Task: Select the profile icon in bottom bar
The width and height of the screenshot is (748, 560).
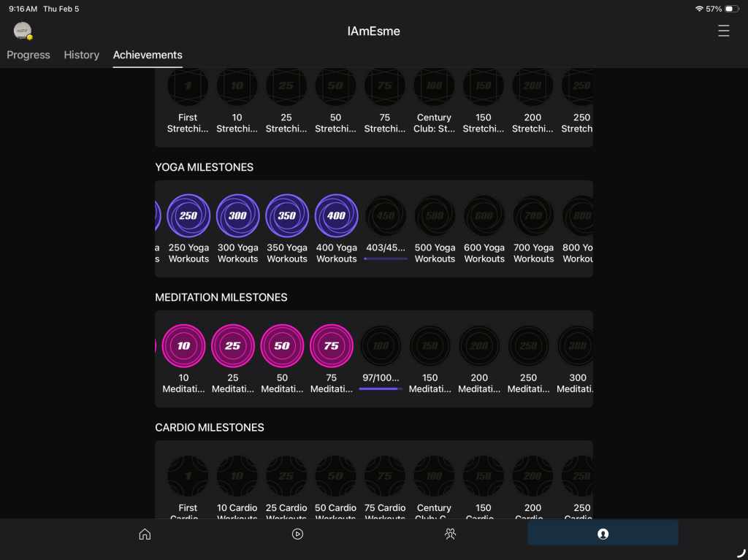Action: pyautogui.click(x=603, y=534)
